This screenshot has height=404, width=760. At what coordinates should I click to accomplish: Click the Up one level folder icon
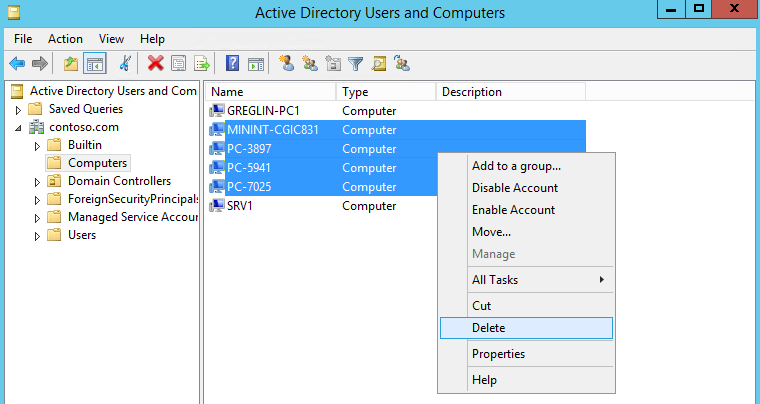(71, 64)
